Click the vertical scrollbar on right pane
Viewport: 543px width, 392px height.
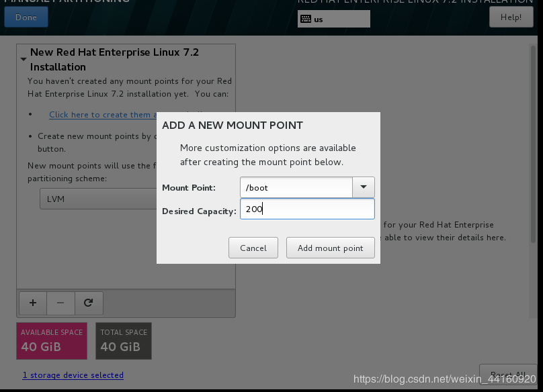[x=534, y=144]
